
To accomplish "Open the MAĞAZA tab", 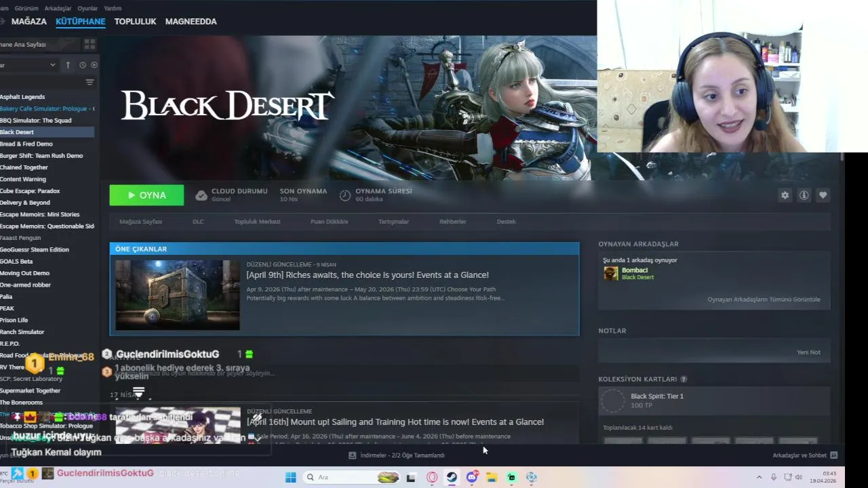I will [29, 22].
